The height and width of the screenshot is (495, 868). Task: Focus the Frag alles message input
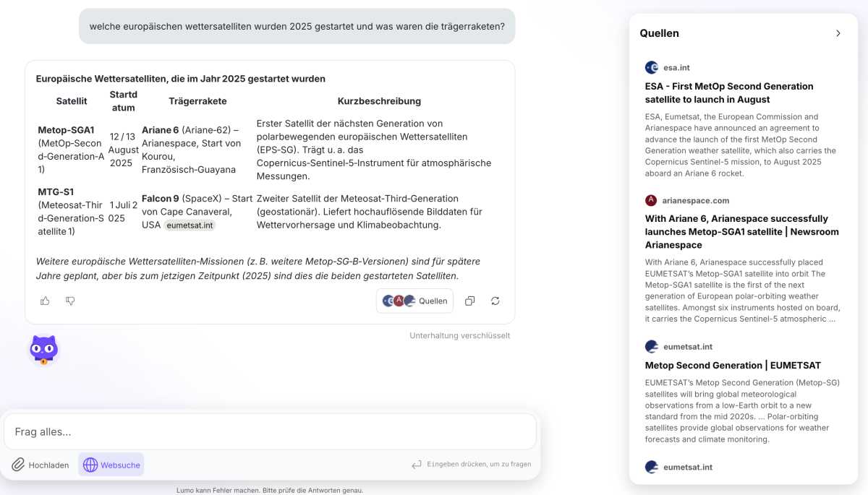pos(270,431)
